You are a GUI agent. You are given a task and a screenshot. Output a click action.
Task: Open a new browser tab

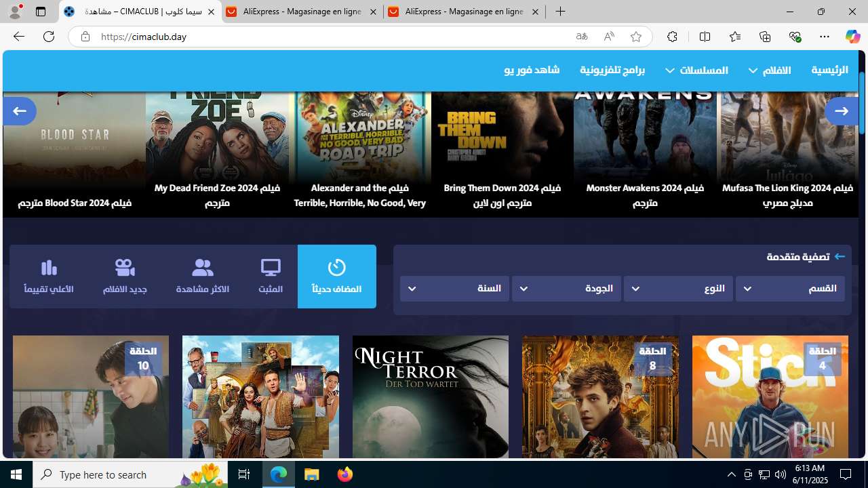click(560, 12)
